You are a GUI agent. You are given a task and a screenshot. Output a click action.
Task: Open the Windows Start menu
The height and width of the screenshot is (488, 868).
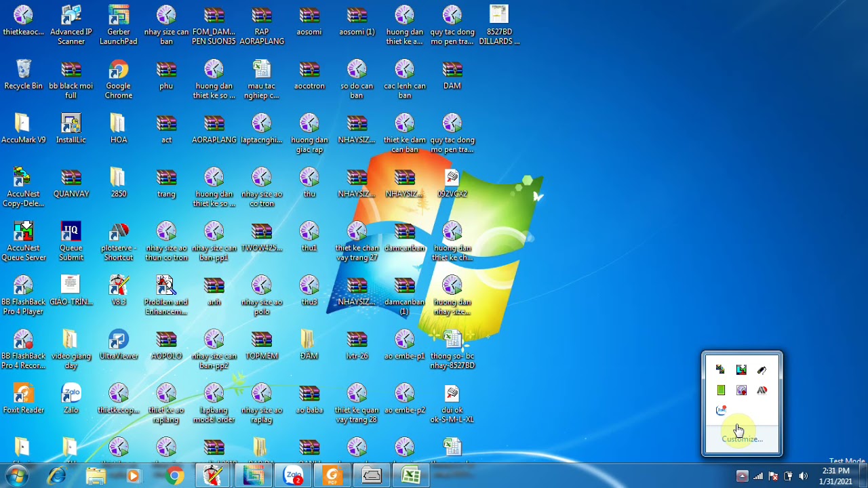coord(17,476)
